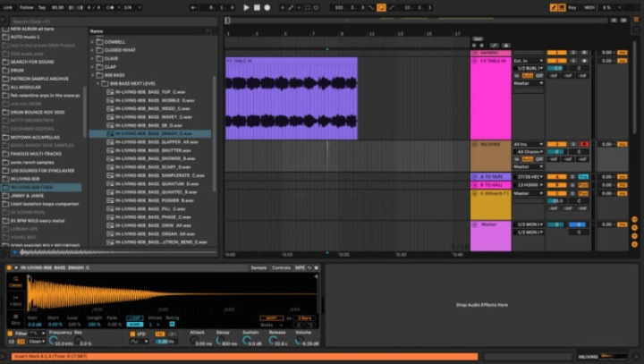Select Slice playback mode in Simpler
The width and height of the screenshot is (644, 364).
[15, 319]
